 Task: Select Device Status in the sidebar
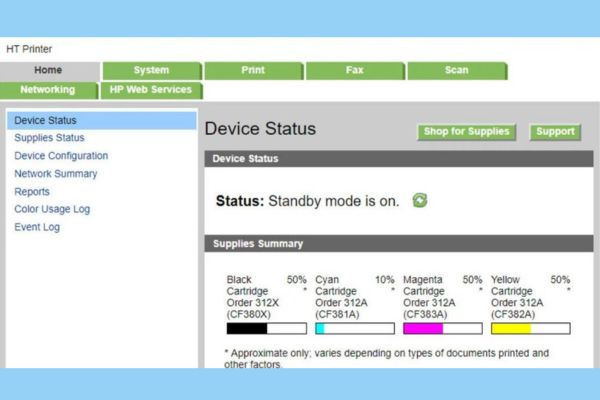tap(102, 120)
